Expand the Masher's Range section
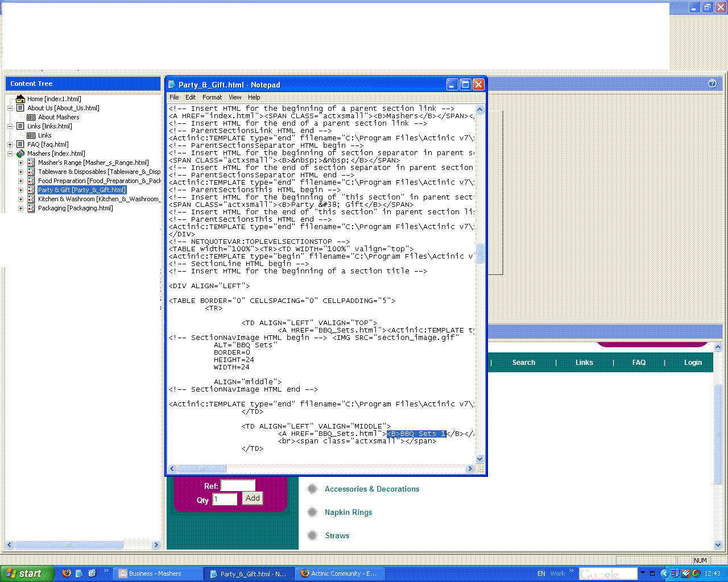This screenshot has height=582, width=728. (x=20, y=163)
